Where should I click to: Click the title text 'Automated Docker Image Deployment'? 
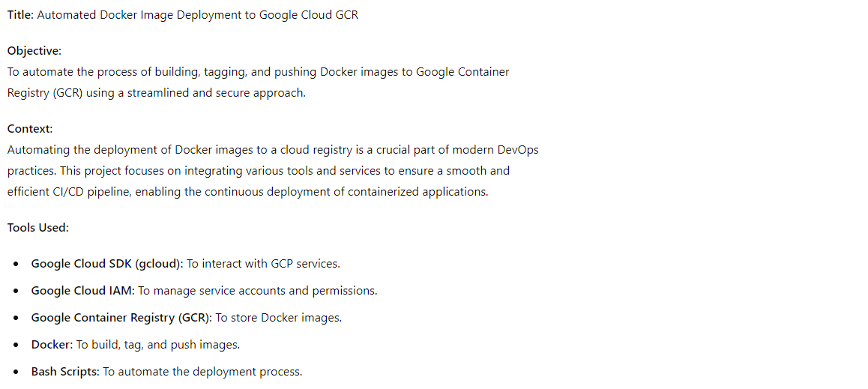[x=139, y=15]
